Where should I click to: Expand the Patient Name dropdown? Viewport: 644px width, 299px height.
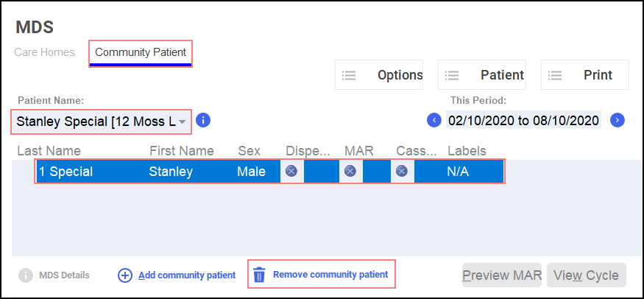click(x=182, y=121)
